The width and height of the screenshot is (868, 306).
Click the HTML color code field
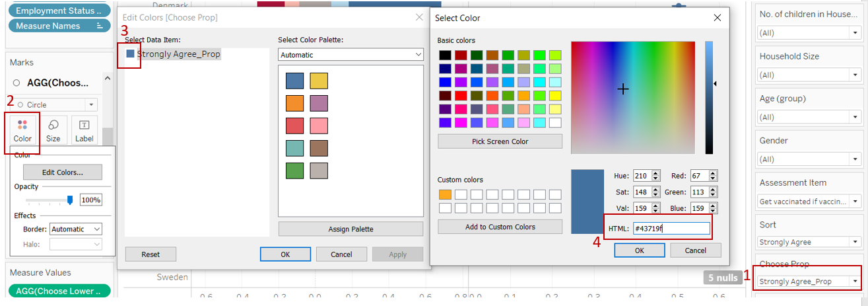coord(671,229)
